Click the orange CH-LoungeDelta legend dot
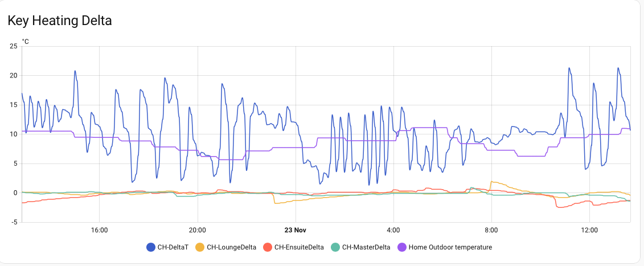The width and height of the screenshot is (644, 266). coord(199,247)
